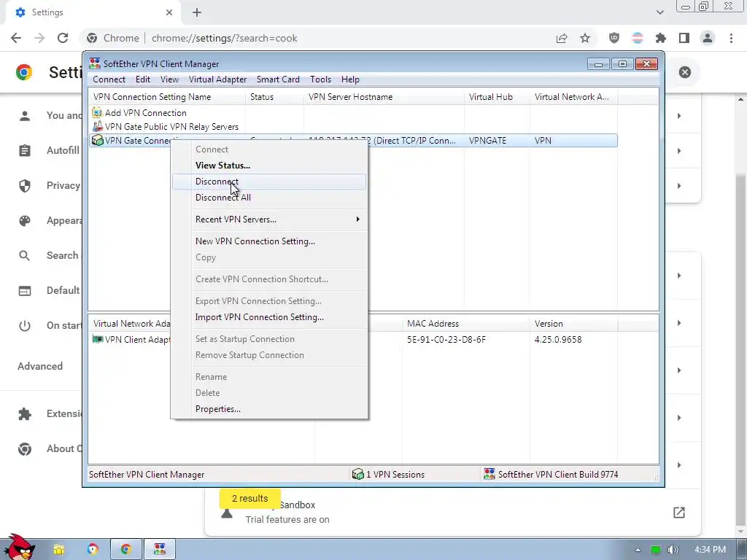Expand the settings row arrow beside MAC Address row

pos(679,323)
